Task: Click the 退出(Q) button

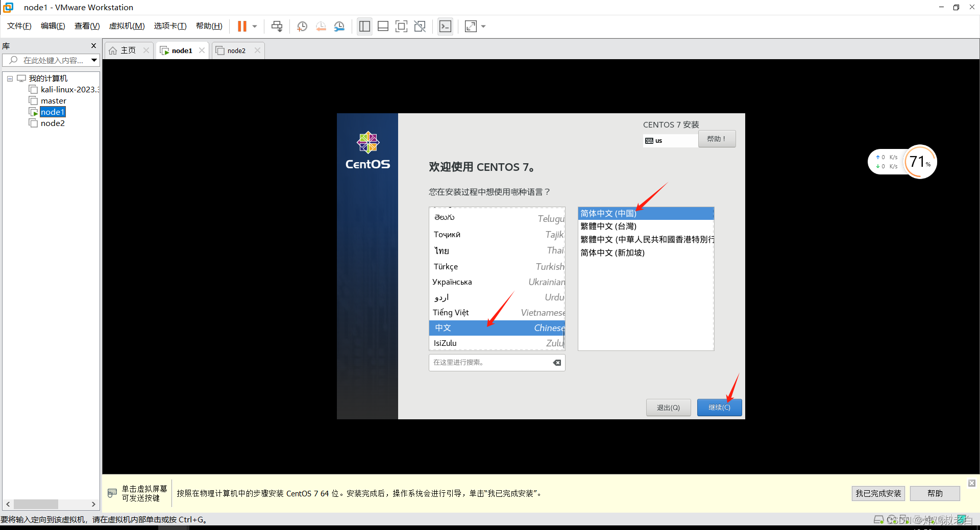Action: [668, 408]
